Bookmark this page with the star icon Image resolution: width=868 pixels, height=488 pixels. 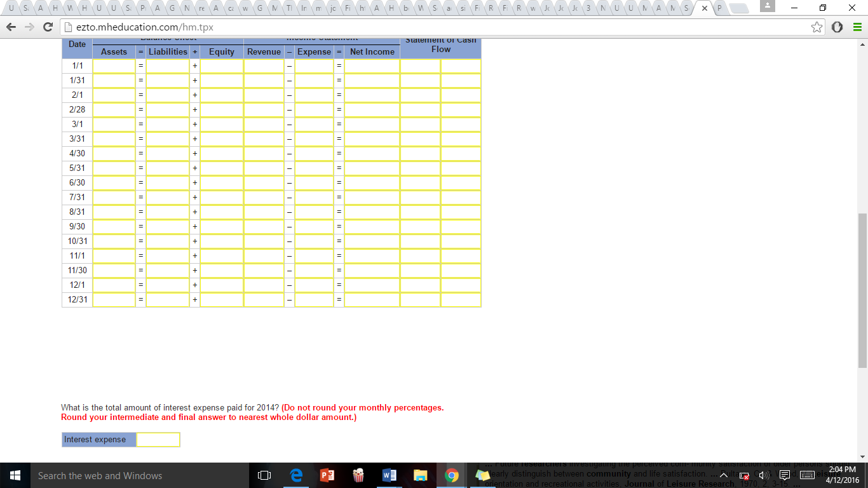click(817, 27)
